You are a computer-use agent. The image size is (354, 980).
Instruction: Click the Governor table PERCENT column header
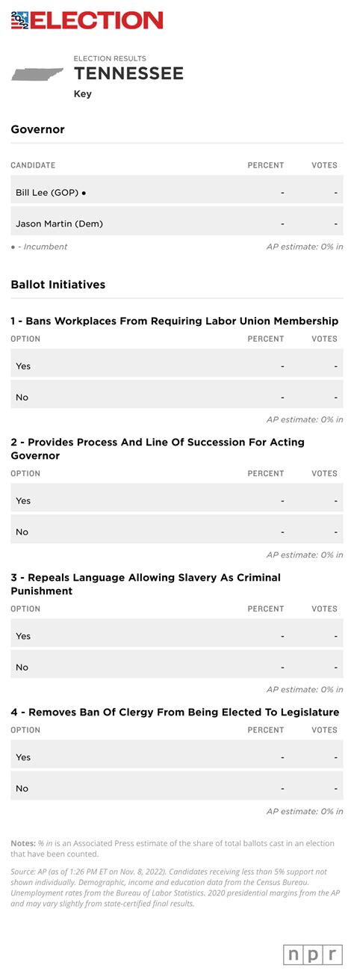coord(266,165)
